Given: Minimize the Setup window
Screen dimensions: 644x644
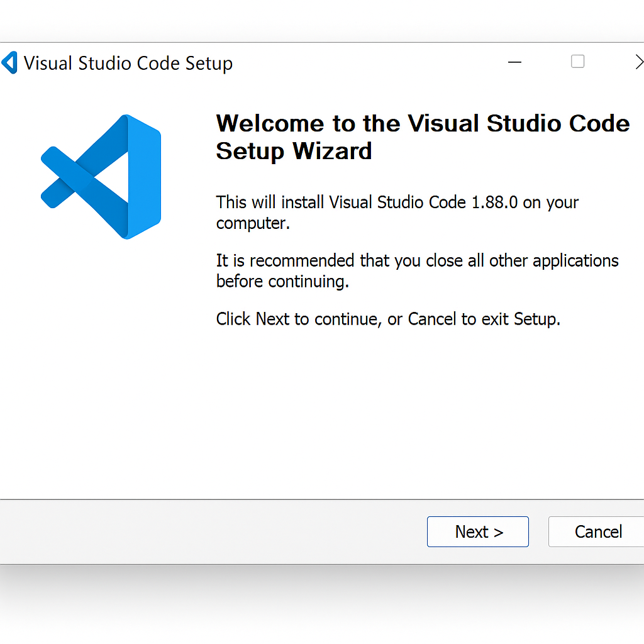Looking at the screenshot, I should 515,62.
